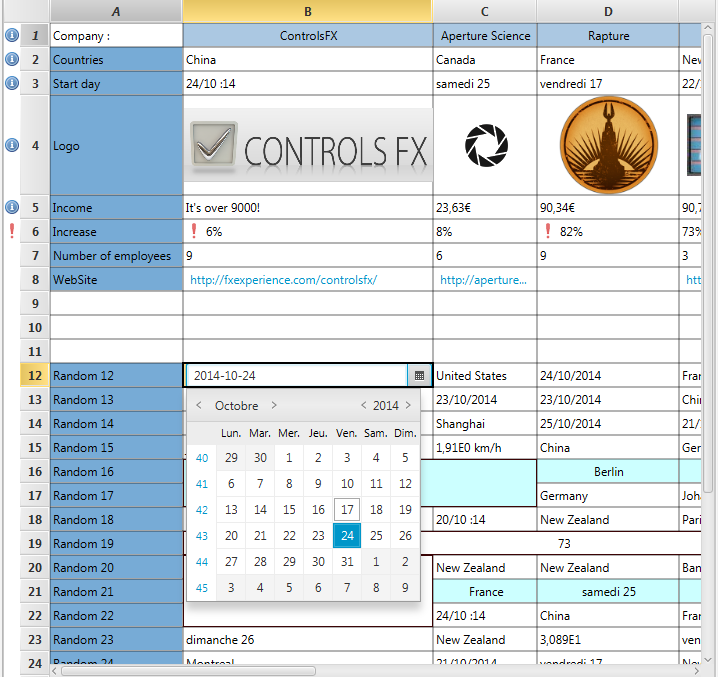
Task: Click the info icon beside row 2
Action: click(x=12, y=59)
